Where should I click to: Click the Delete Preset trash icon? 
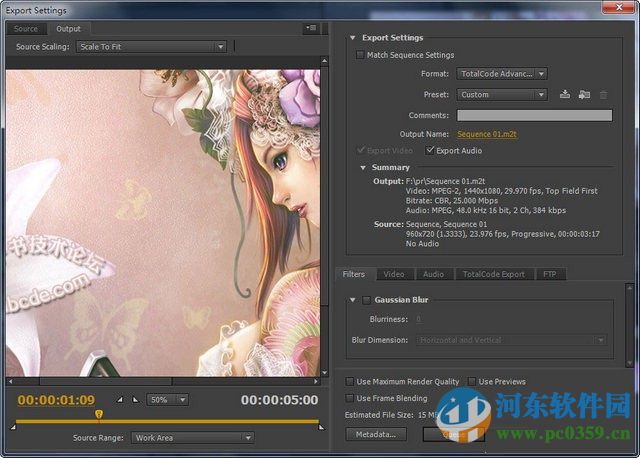pyautogui.click(x=603, y=95)
